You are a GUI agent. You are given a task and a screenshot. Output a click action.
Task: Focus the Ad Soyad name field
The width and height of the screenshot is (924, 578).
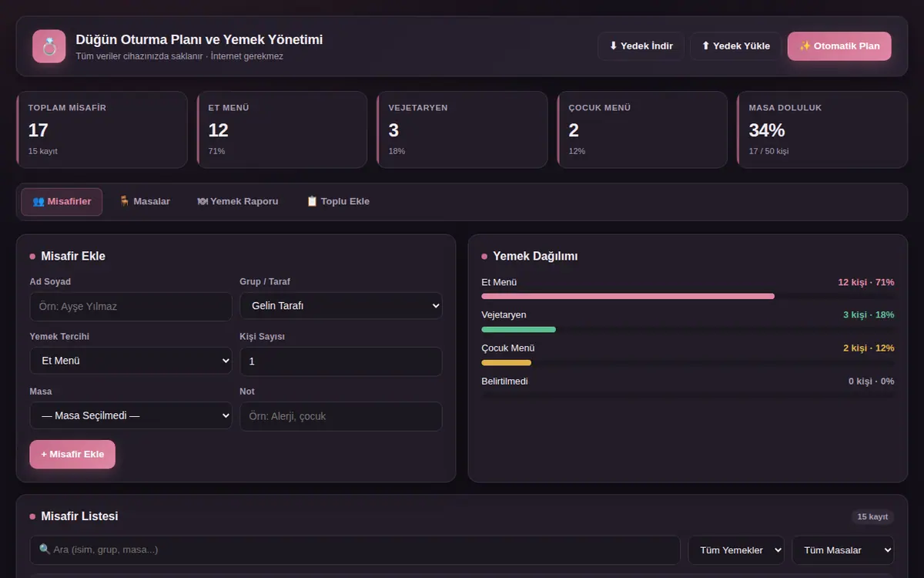131,307
